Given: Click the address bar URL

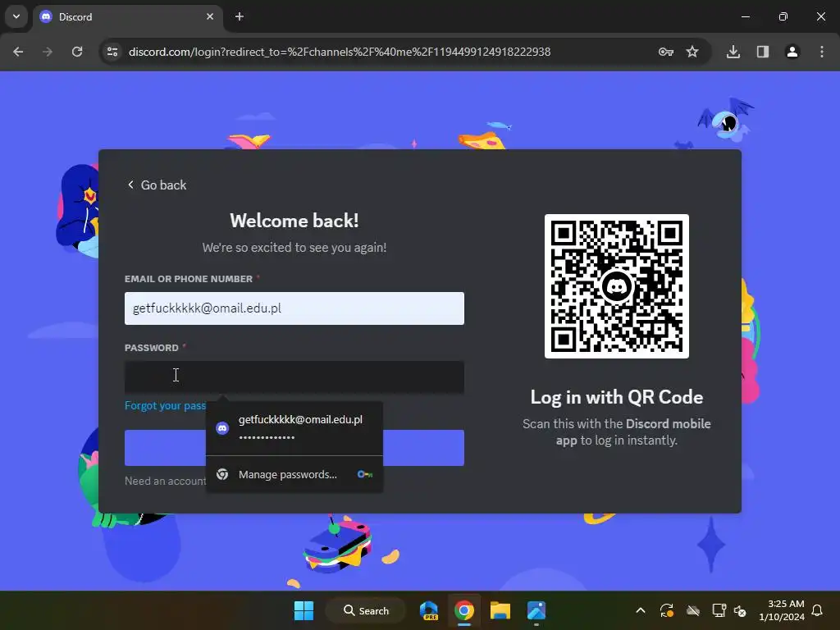Looking at the screenshot, I should [340, 52].
